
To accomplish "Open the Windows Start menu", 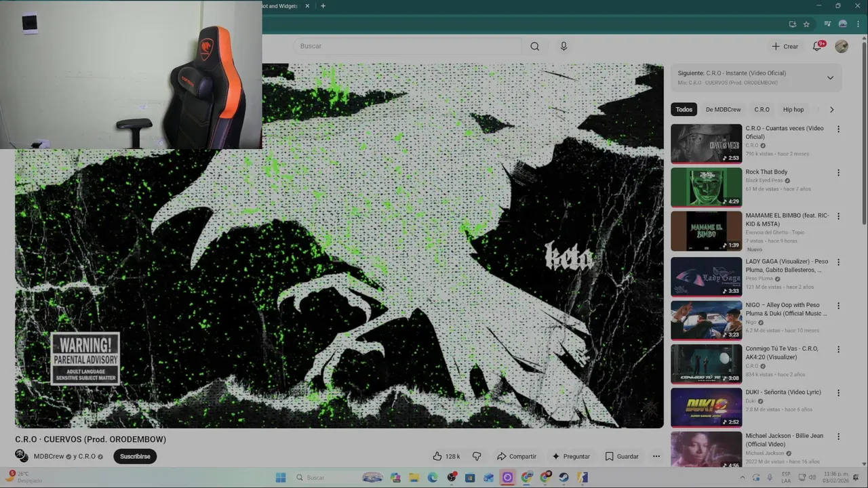I will click(x=281, y=477).
